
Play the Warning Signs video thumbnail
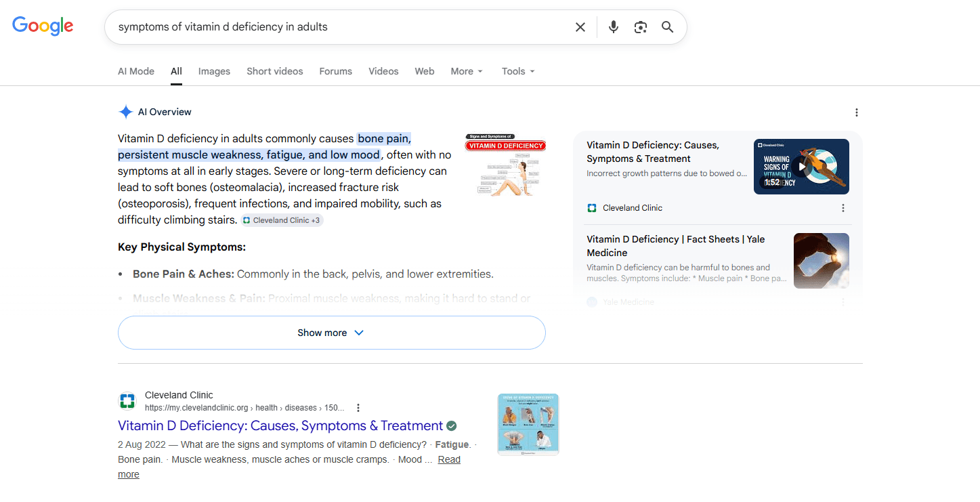coord(801,167)
